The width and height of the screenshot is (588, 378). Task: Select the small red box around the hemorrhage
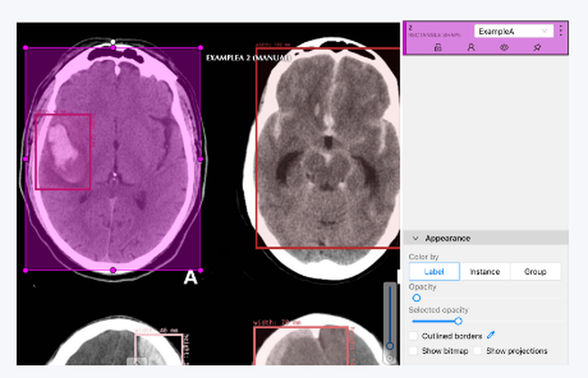pos(63,152)
